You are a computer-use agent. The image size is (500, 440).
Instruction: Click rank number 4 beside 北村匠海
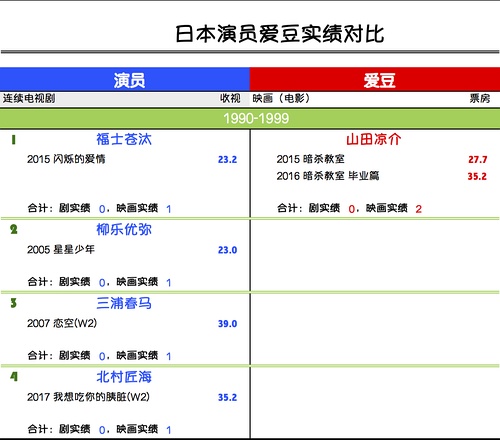tap(14, 377)
